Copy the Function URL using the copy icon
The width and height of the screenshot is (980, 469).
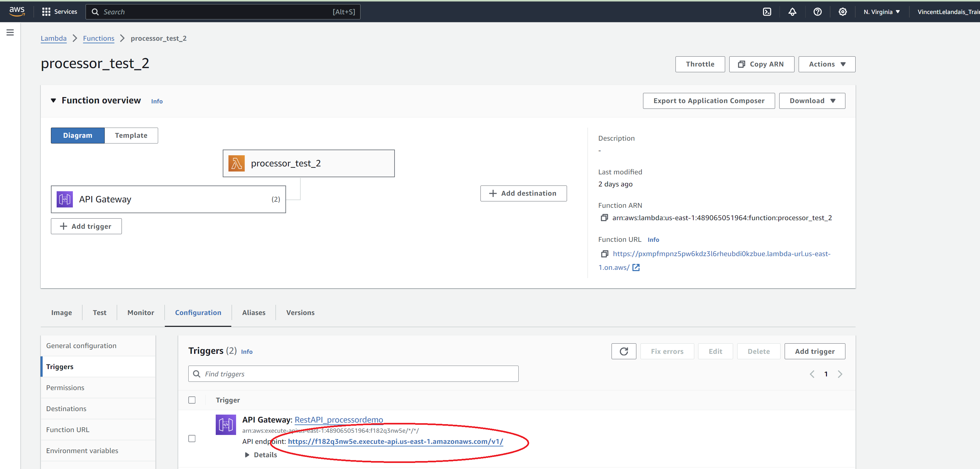pos(605,254)
